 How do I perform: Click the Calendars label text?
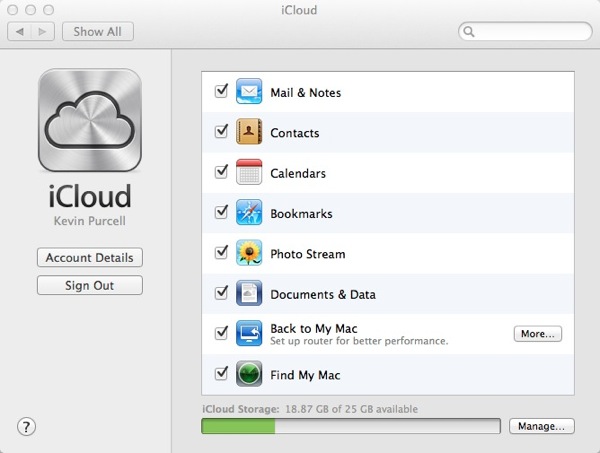pyautogui.click(x=298, y=173)
